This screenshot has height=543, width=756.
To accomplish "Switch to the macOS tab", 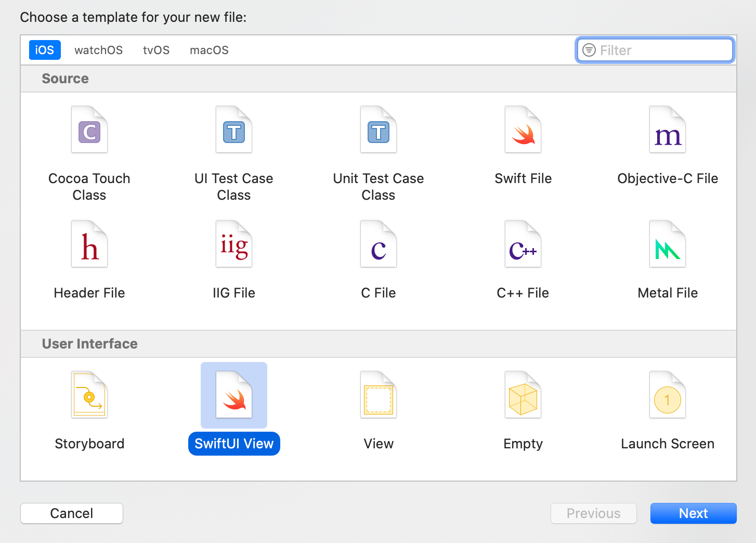I will [x=209, y=50].
